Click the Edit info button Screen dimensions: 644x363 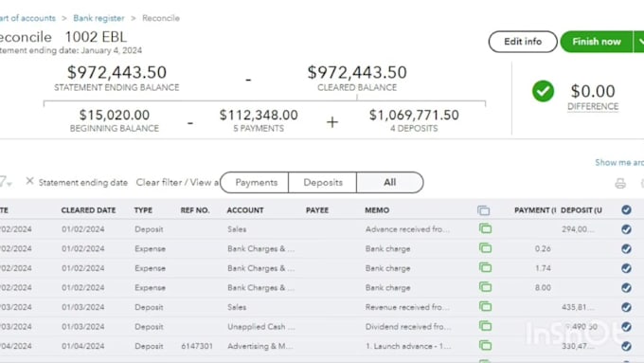click(523, 42)
